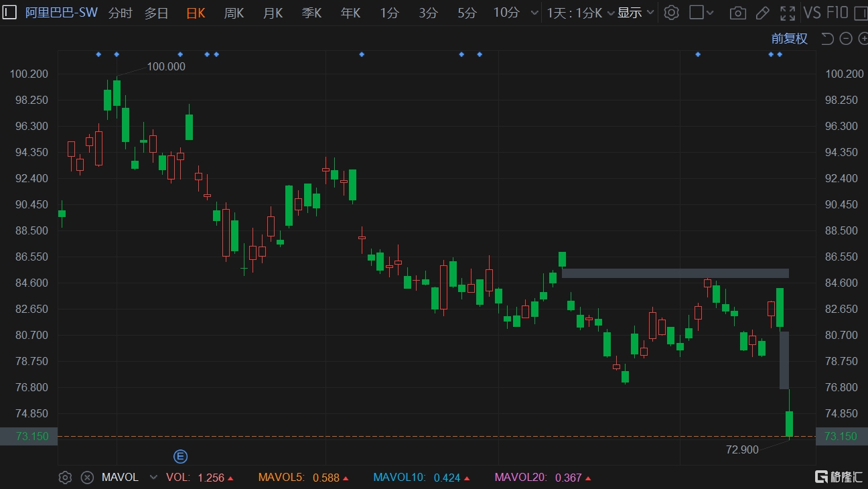Select the 年K yearly tab
Image resolution: width=868 pixels, height=489 pixels.
click(x=350, y=13)
